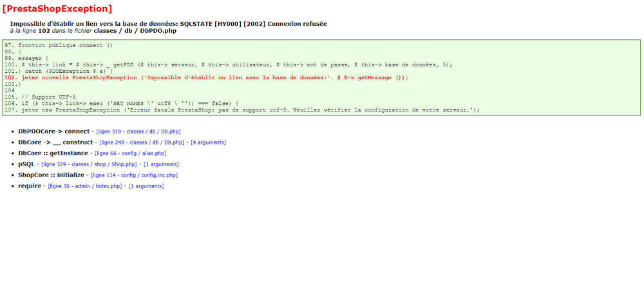Click code line 101 catch PDOException
This screenshot has width=644, height=299.
(59, 71)
